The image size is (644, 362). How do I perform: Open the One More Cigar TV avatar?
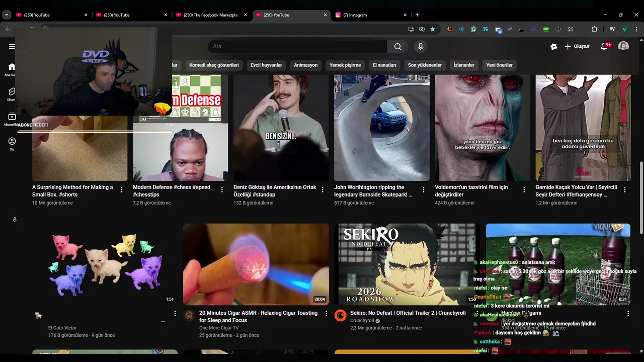pos(189,315)
